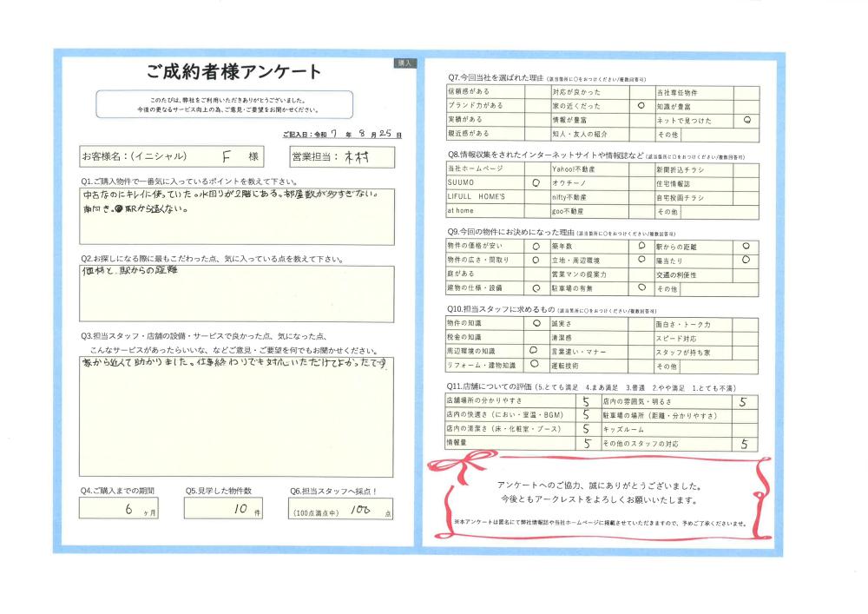Click the Q7 その他 free-text cell
The width and height of the screenshot is (868, 614).
(x=720, y=135)
